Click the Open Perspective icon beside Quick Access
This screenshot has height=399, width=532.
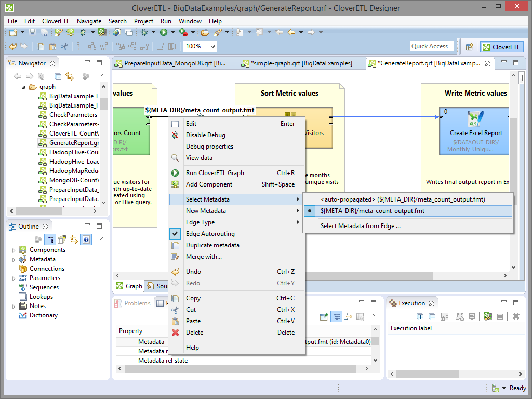click(x=469, y=47)
